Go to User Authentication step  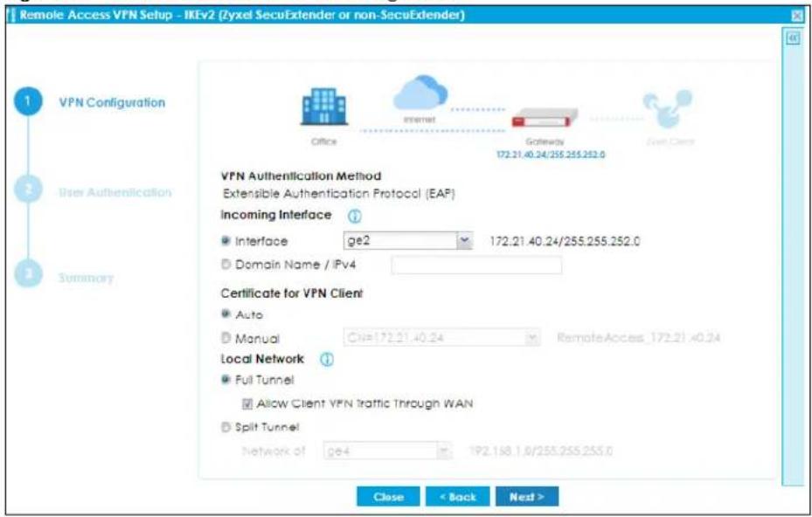coord(115,192)
